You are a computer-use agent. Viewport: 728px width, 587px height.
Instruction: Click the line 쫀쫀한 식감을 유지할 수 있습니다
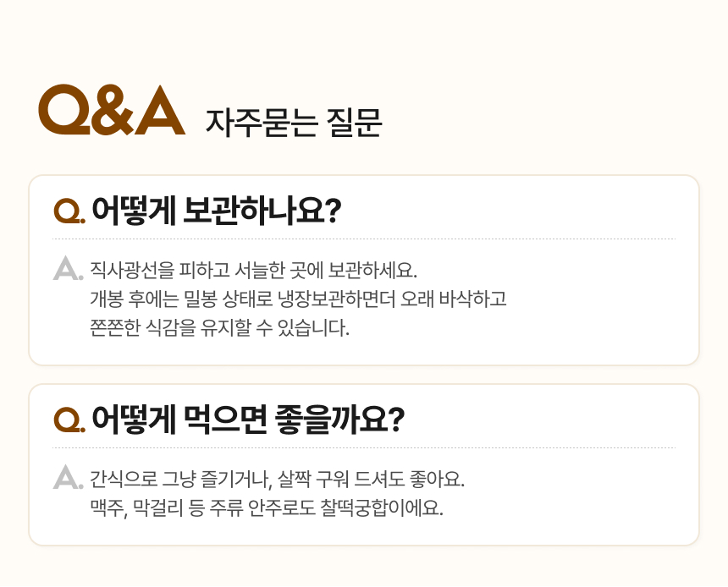click(x=219, y=326)
